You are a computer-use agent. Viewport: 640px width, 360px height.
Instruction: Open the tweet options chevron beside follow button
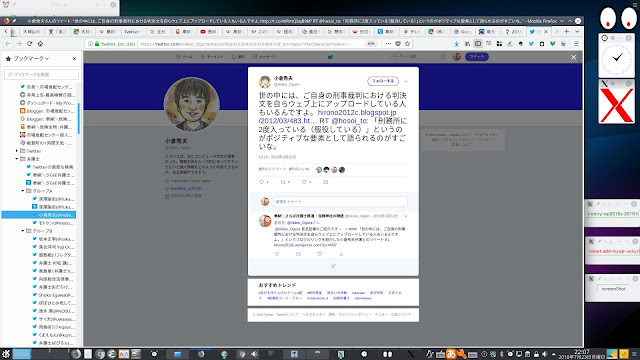[x=406, y=81]
